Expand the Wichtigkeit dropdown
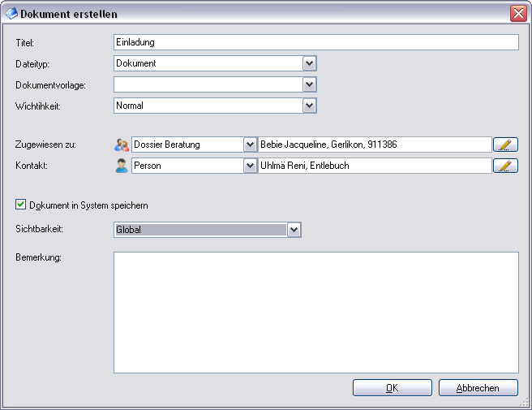The width and height of the screenshot is (532, 410). [309, 106]
